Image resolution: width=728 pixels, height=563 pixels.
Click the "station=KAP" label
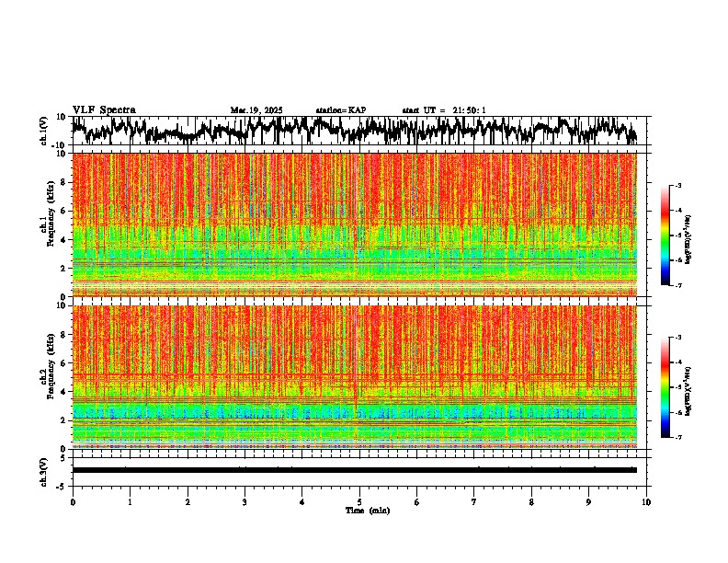point(341,110)
